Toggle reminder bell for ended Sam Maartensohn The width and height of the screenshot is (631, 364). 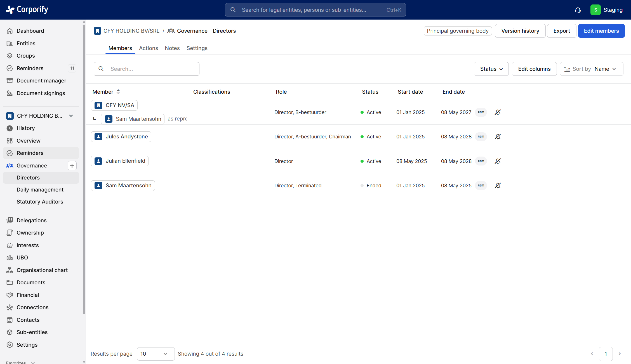[498, 186]
